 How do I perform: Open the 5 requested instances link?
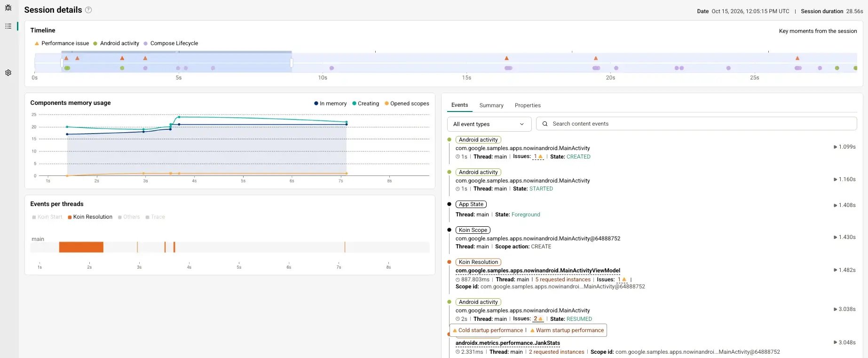point(563,279)
